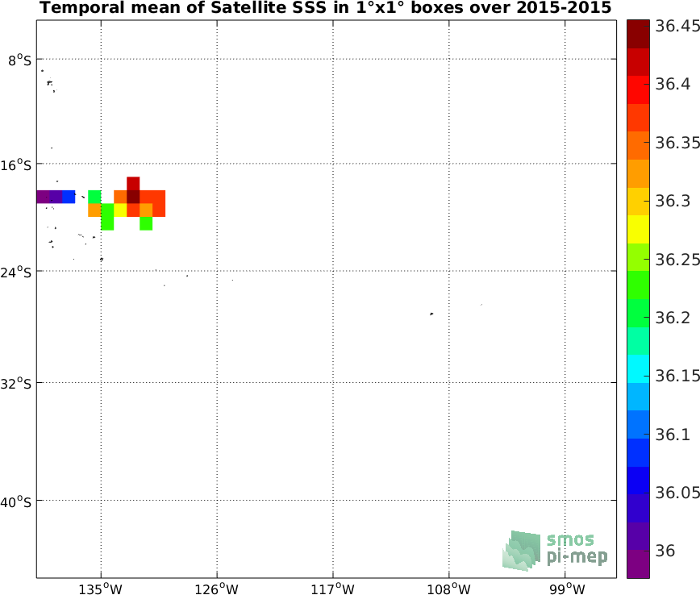Click the 8°S latitude label
This screenshot has width=700, height=595.
[19, 60]
